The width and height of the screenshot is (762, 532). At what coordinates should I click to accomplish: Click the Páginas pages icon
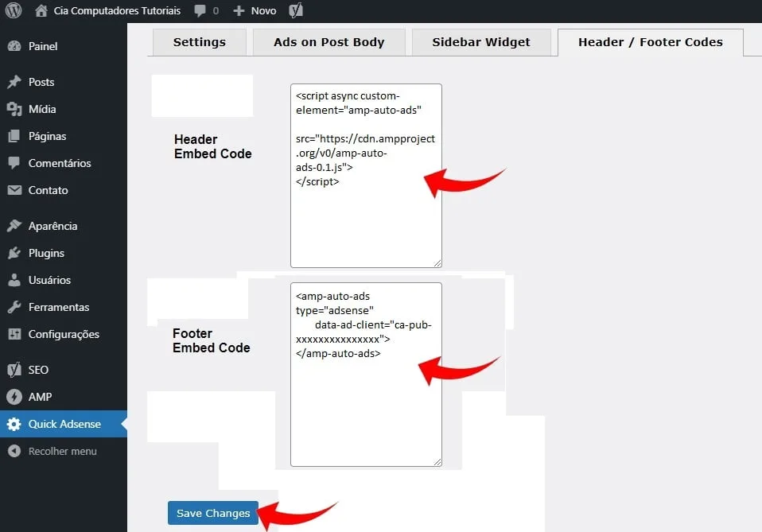point(14,136)
